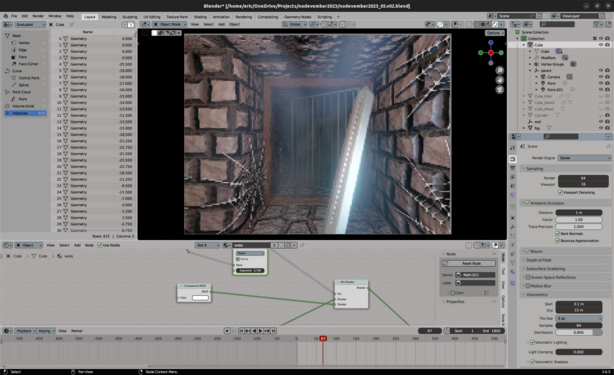Open the Render menu
Screen dimensions: 614x375
click(38, 16)
